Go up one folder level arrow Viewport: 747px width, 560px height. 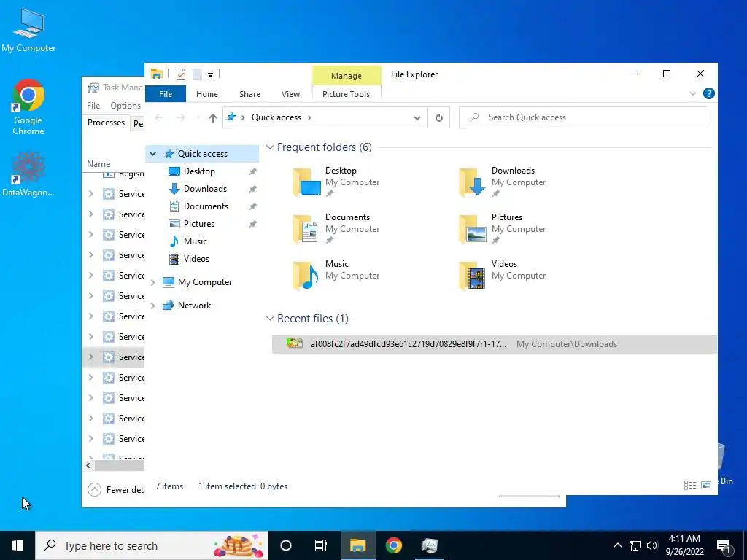pos(213,117)
